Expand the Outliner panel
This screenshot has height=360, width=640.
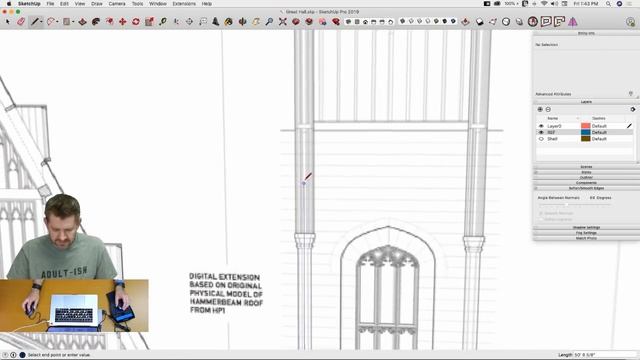586,178
